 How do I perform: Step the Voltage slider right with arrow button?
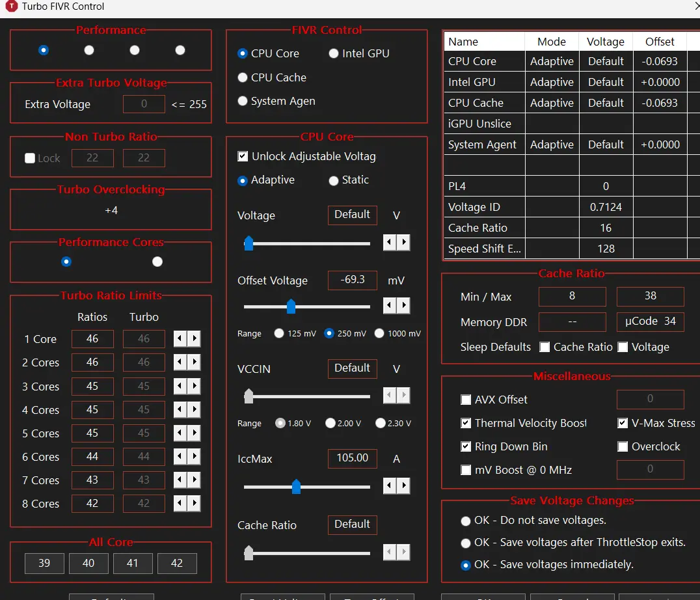pyautogui.click(x=403, y=242)
